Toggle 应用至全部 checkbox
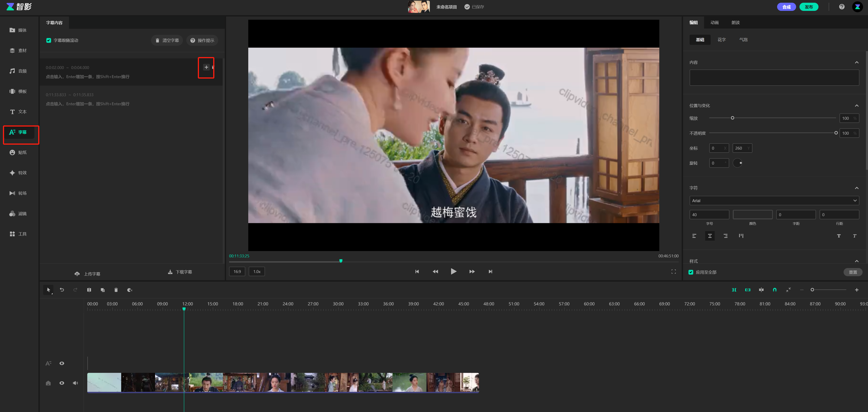 click(691, 272)
